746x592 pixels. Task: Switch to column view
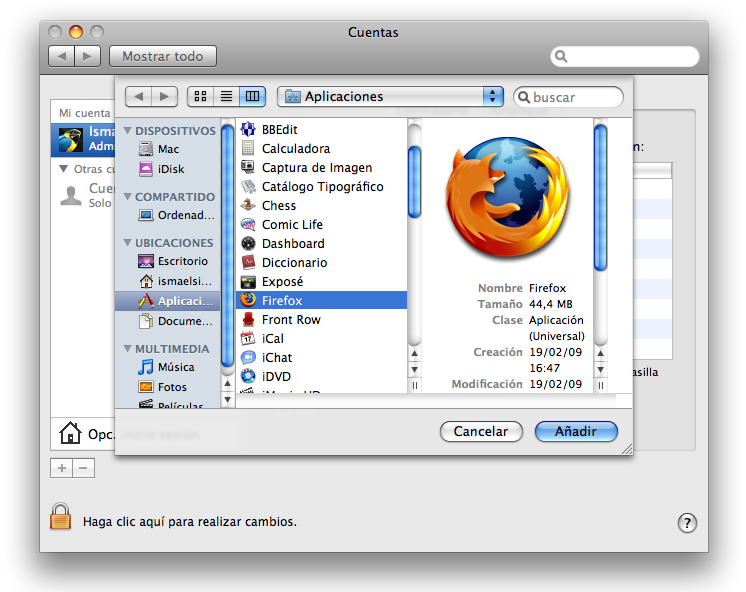pos(252,97)
